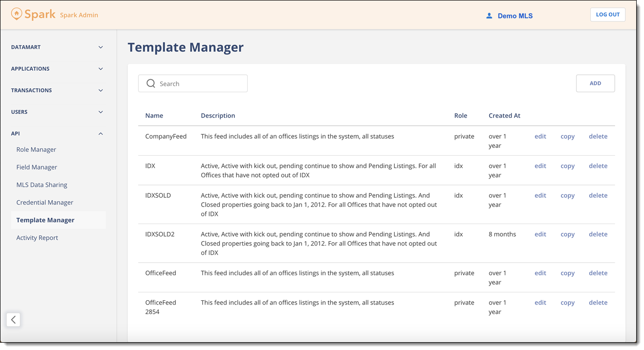Copy the IDXSOLD template
This screenshot has height=350, width=644.
[567, 195]
